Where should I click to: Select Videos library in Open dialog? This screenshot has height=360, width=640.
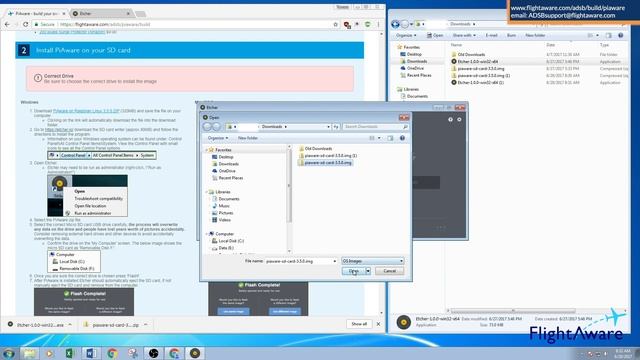click(x=221, y=220)
